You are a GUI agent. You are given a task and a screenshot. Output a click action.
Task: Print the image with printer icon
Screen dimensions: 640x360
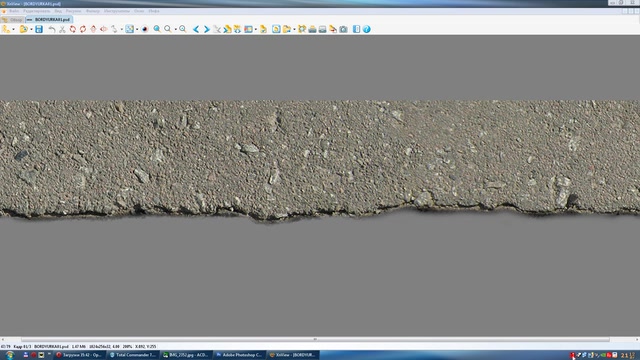click(312, 29)
